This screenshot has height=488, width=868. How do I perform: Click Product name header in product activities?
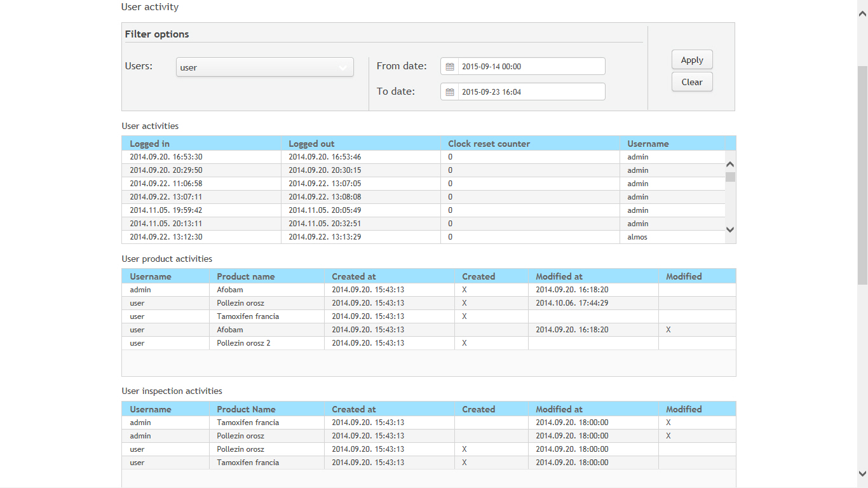(x=245, y=276)
